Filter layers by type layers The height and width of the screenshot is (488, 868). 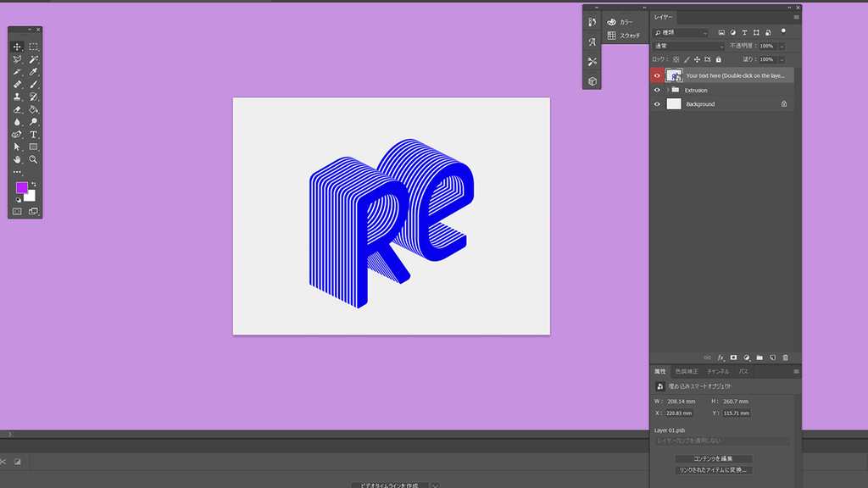click(744, 33)
